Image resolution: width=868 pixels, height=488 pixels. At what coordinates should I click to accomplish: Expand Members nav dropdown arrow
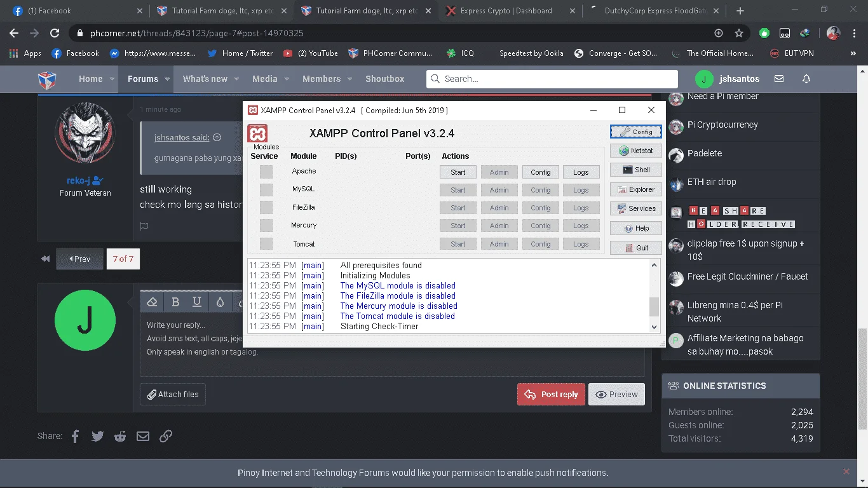click(349, 79)
